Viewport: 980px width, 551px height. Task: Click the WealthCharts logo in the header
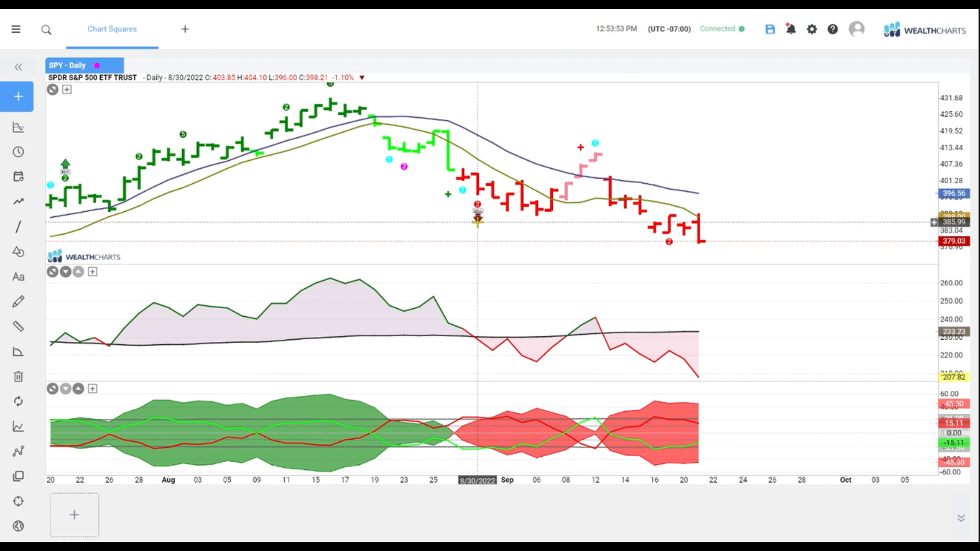(924, 30)
